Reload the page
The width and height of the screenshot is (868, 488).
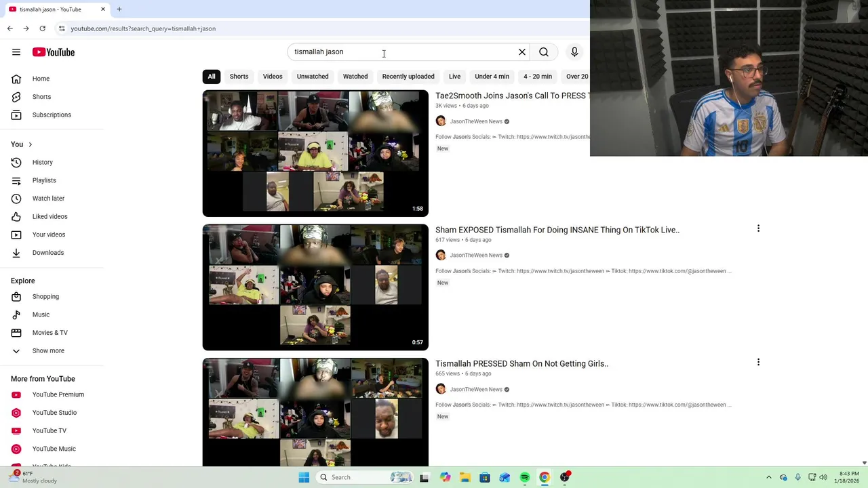tap(42, 28)
